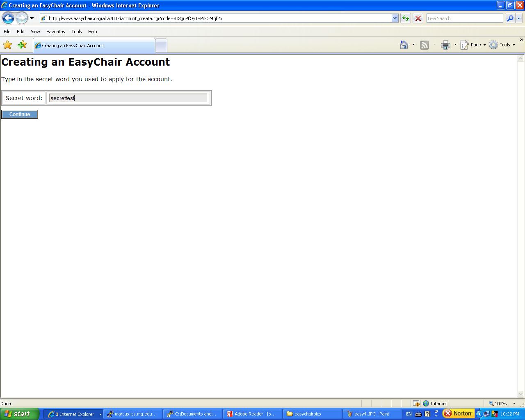Open Favorites Center with the star icon
The width and height of the screenshot is (525, 420).
[7, 45]
